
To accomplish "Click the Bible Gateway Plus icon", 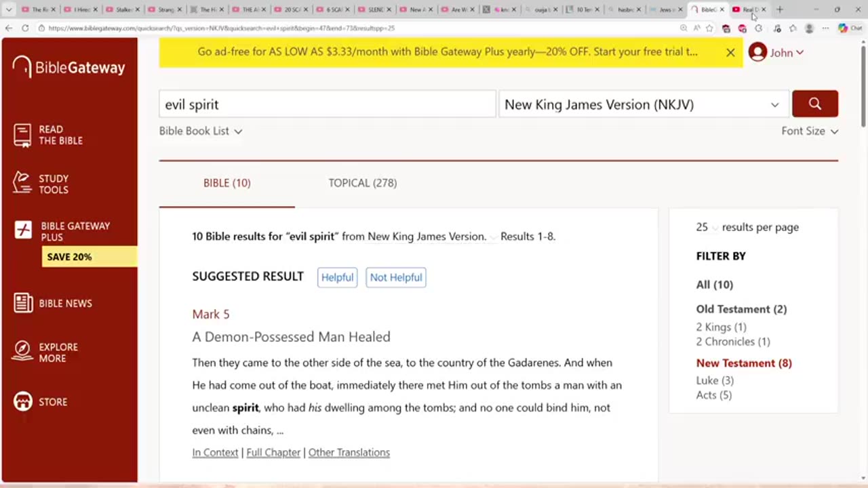I will (x=23, y=230).
